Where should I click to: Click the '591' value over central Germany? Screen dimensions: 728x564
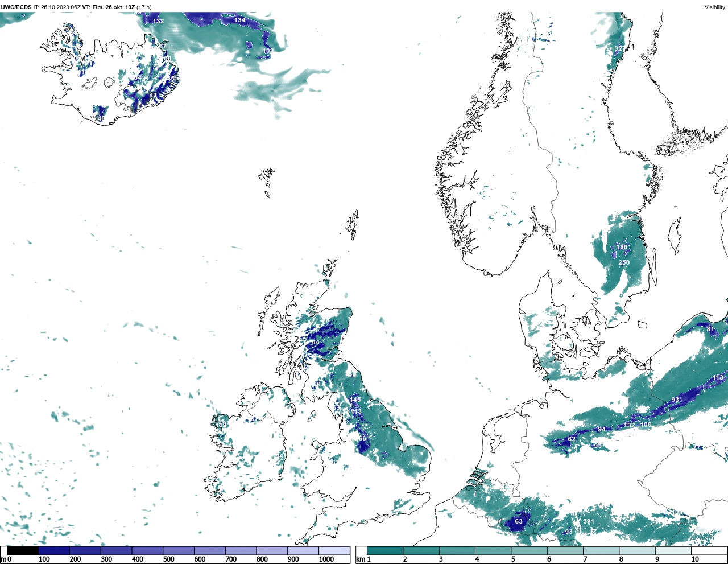point(589,522)
